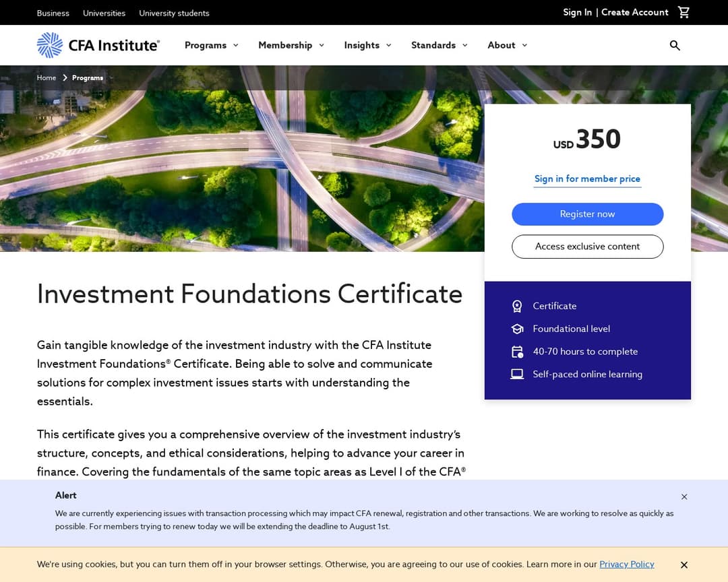Click the breadcrumb arrow after Home
This screenshot has height=582, width=728.
coord(65,77)
